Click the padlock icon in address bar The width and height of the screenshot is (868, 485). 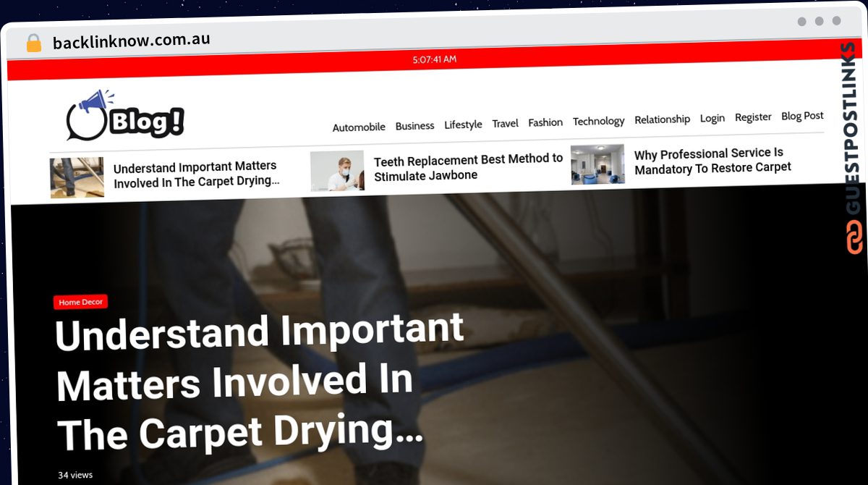34,43
